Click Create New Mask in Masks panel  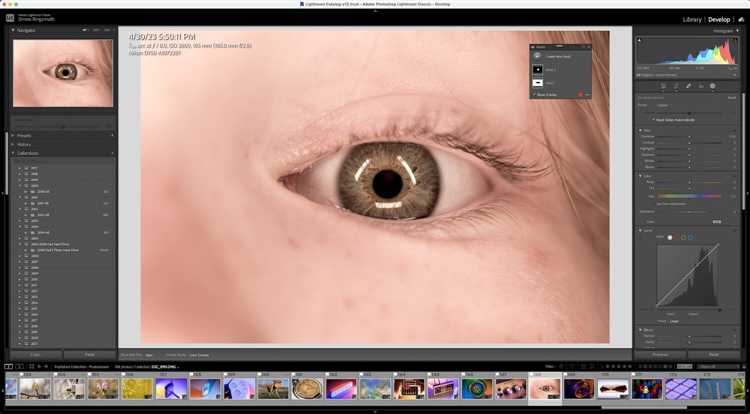[558, 56]
